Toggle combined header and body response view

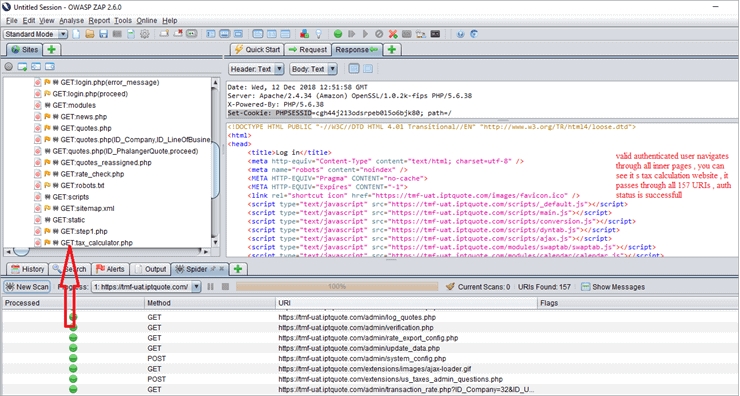click(354, 69)
